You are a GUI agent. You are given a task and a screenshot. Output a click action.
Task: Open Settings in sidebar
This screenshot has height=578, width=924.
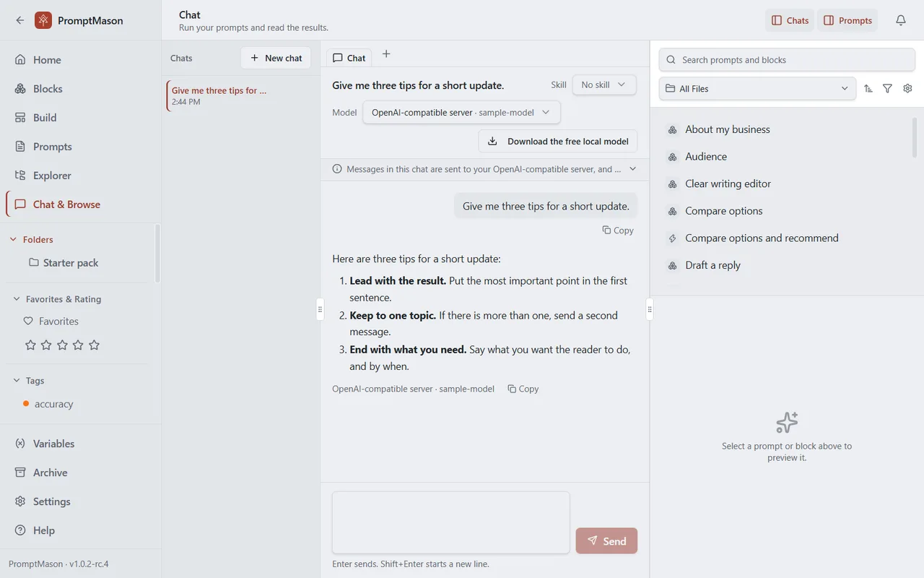(x=80, y=501)
